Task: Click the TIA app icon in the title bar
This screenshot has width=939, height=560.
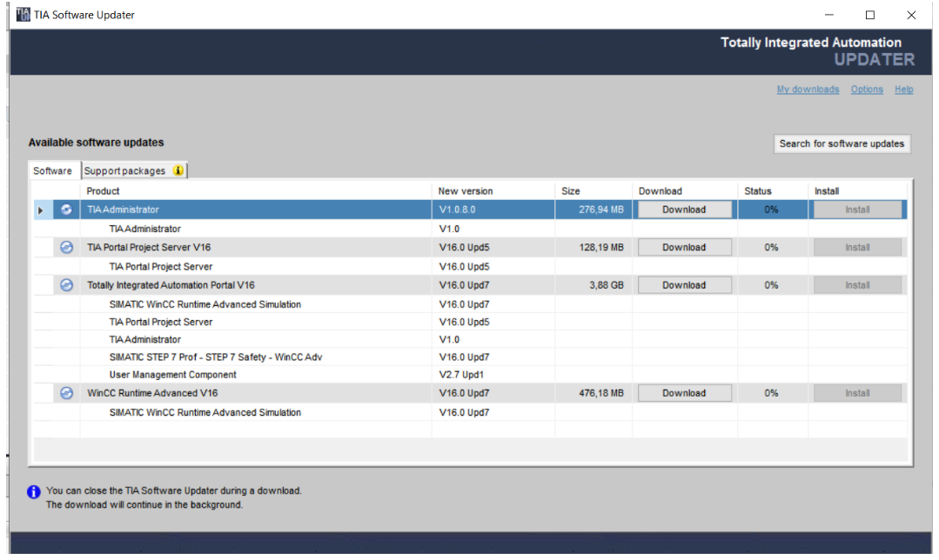Action: pyautogui.click(x=23, y=15)
